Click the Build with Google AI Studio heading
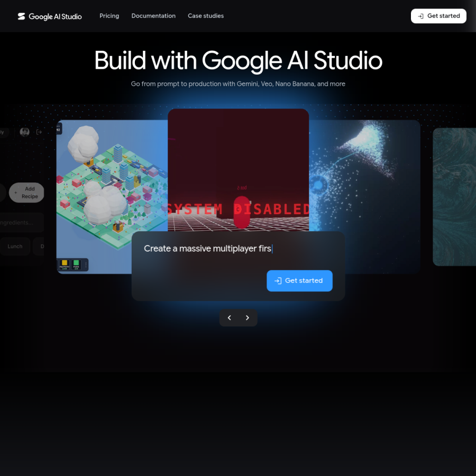 click(x=238, y=60)
